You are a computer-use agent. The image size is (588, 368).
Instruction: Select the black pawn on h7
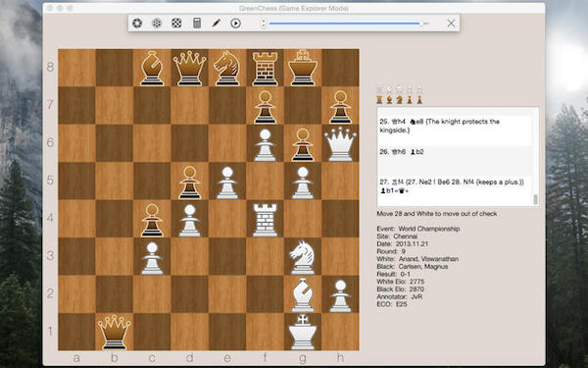click(340, 107)
